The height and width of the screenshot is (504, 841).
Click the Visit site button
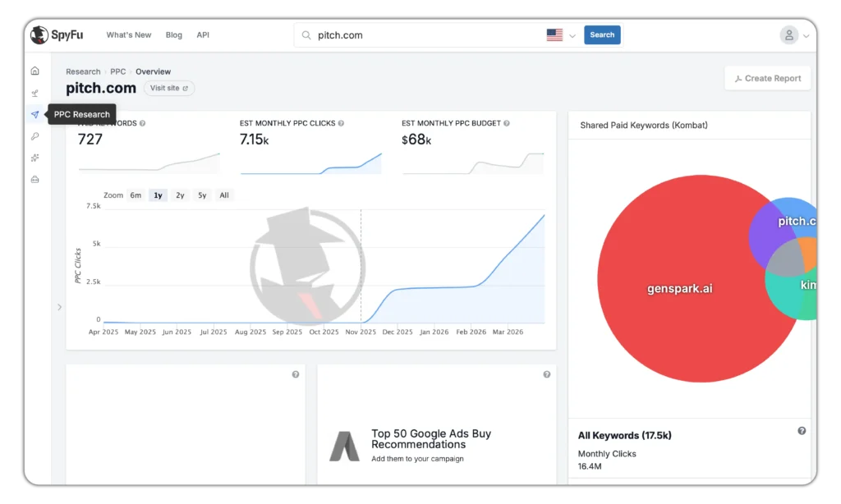click(x=169, y=88)
